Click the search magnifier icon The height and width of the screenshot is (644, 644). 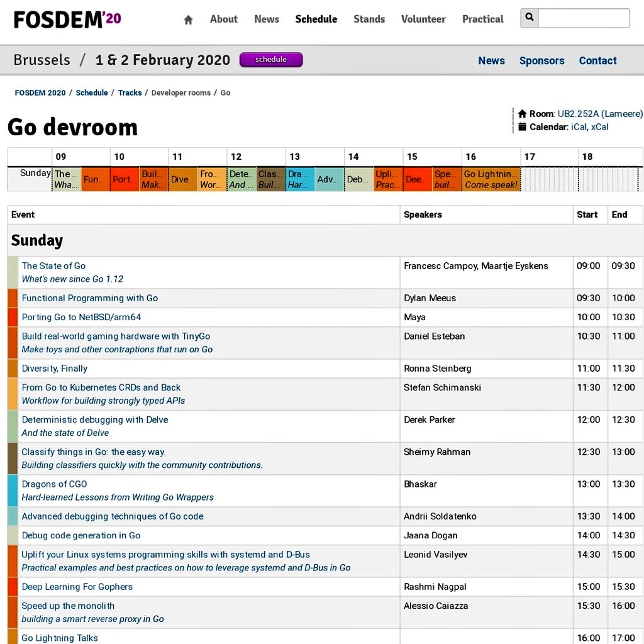pos(530,18)
